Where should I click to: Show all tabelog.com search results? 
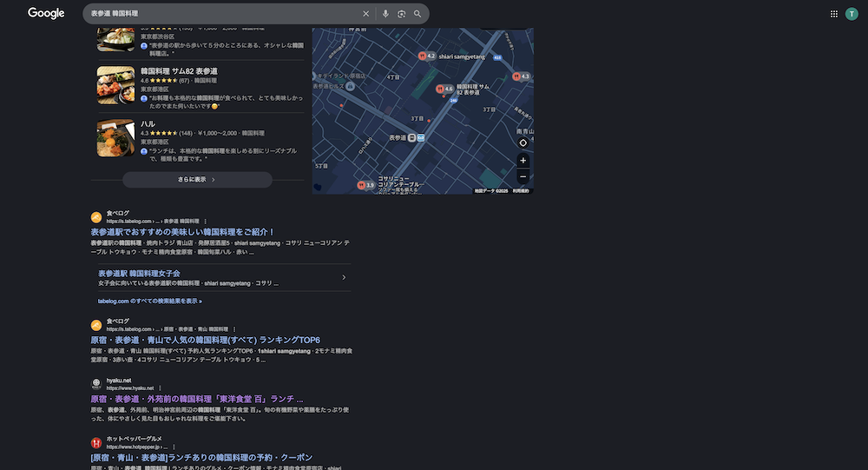150,301
